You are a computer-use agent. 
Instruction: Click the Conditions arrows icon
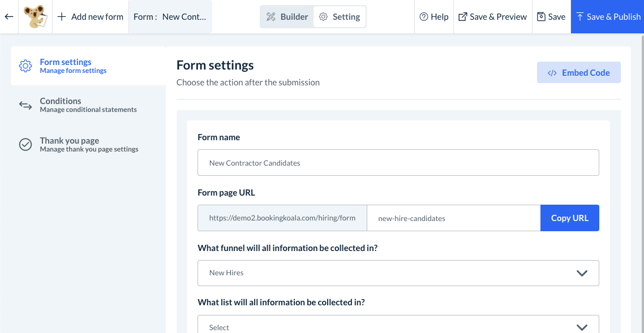[x=25, y=105]
